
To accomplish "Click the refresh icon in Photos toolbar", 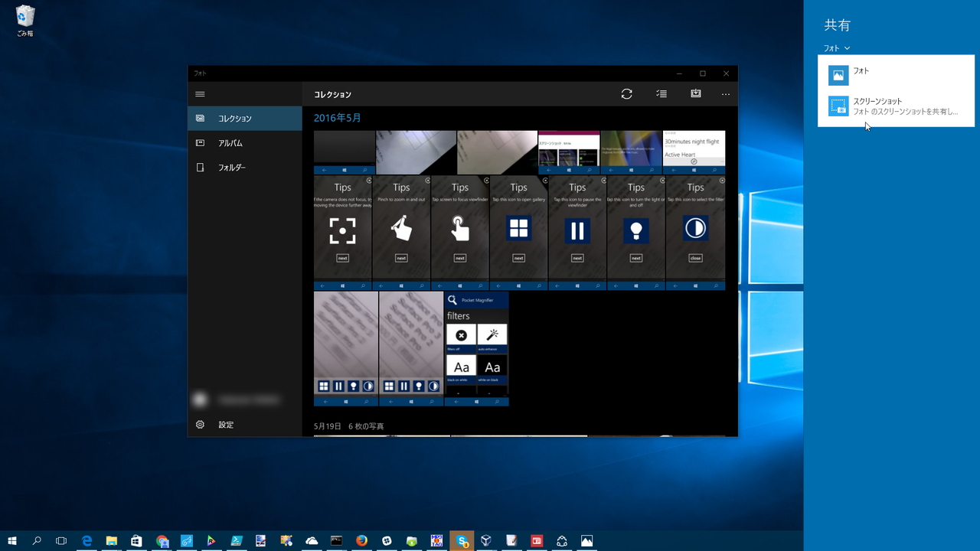I will coord(626,94).
